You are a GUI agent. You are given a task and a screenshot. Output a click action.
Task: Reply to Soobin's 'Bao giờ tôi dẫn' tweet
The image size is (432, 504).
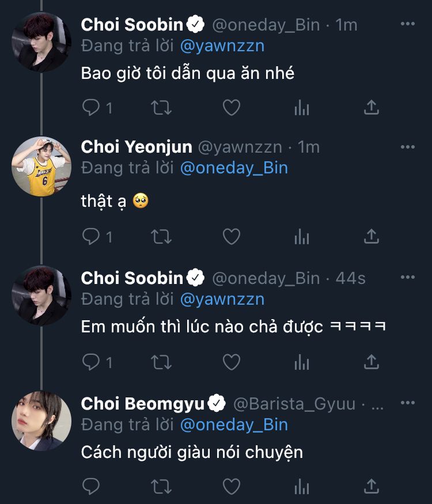pyautogui.click(x=92, y=107)
